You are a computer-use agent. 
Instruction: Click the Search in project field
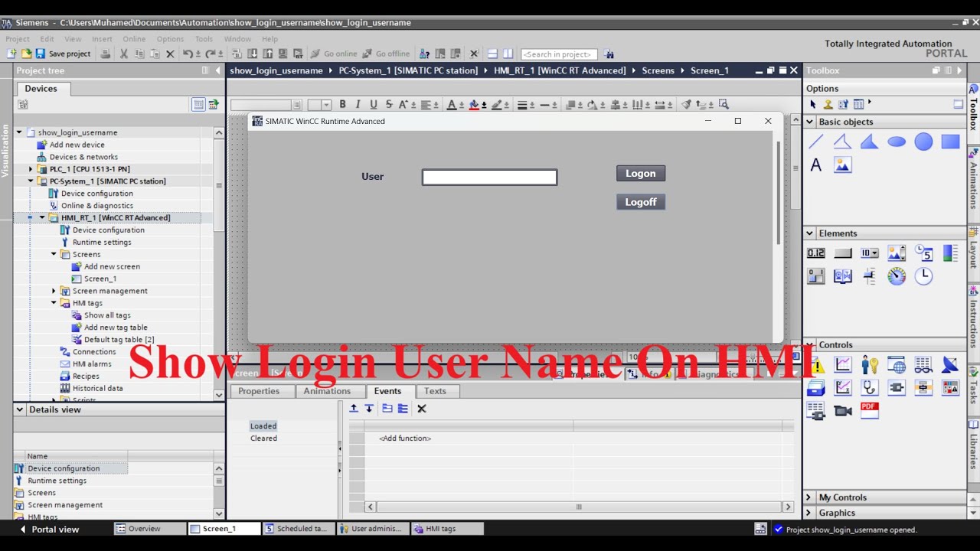[x=559, y=54]
